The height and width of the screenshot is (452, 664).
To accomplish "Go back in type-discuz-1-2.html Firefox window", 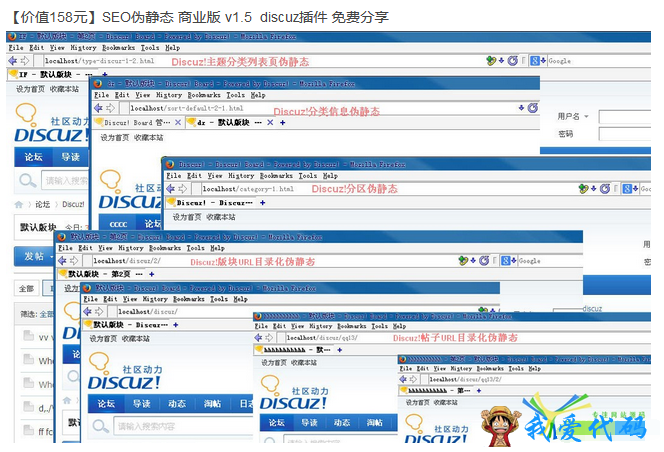I will click(x=13, y=61).
